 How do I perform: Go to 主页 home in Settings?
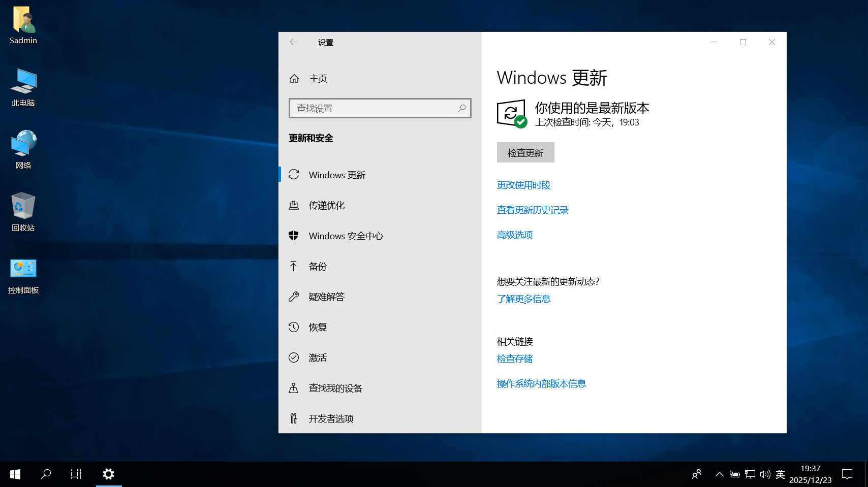[318, 79]
